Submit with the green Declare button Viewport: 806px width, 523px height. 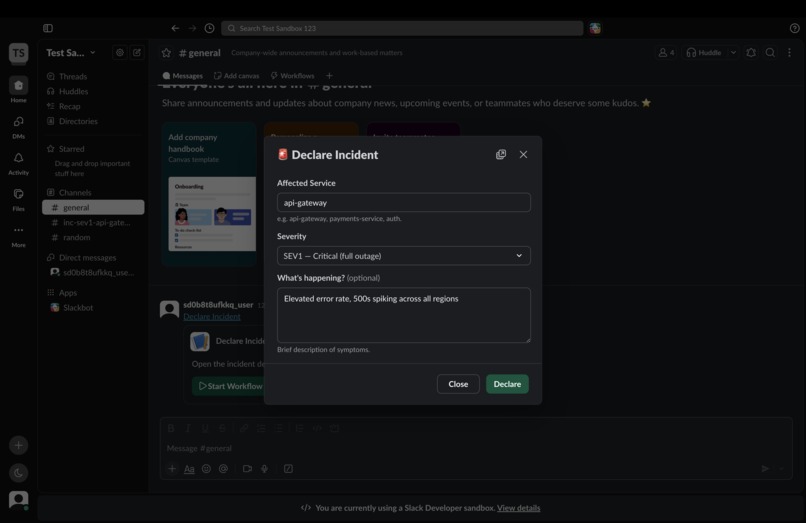coord(507,384)
